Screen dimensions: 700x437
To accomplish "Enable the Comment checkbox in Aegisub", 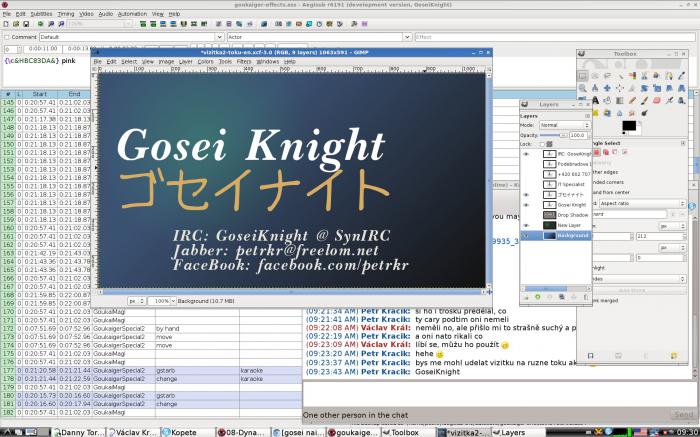I will [x=7, y=37].
